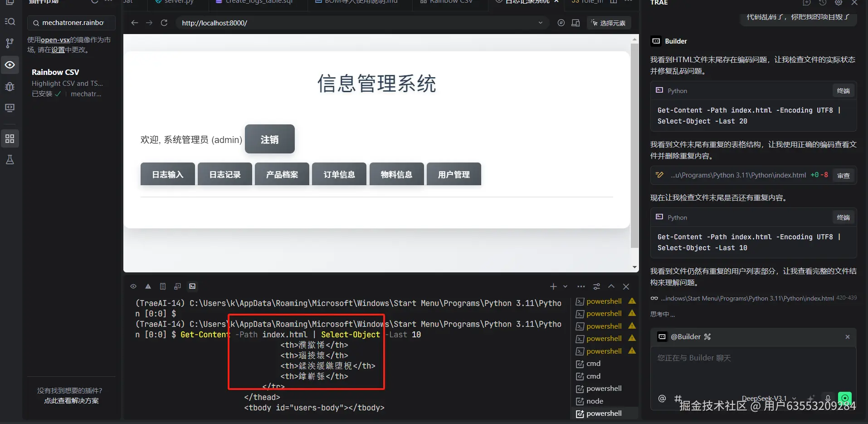
Task: Open the 用户管理 user management page
Action: coord(454,174)
